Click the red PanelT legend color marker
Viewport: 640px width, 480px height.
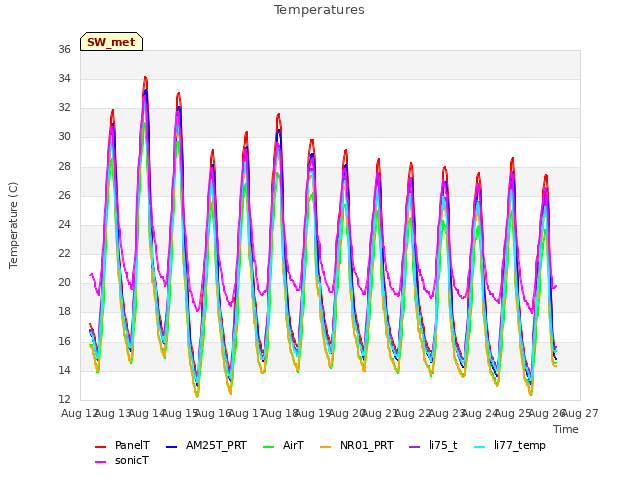[100, 447]
